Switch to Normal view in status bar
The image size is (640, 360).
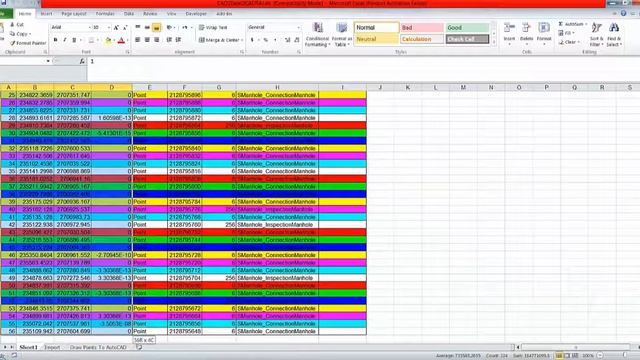pos(559,356)
